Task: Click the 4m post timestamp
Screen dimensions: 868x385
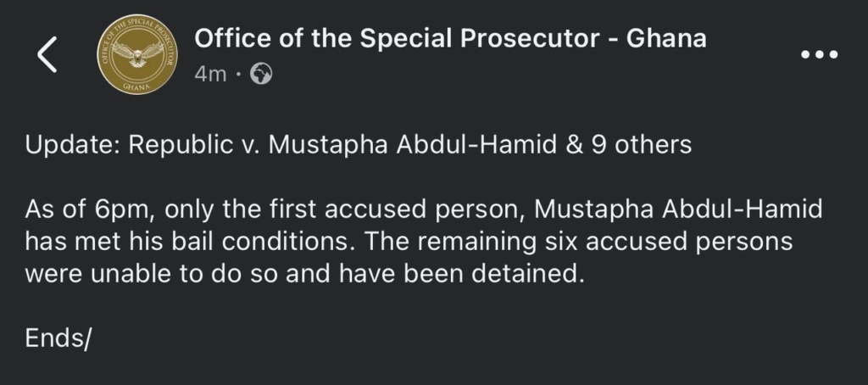Action: [210, 75]
